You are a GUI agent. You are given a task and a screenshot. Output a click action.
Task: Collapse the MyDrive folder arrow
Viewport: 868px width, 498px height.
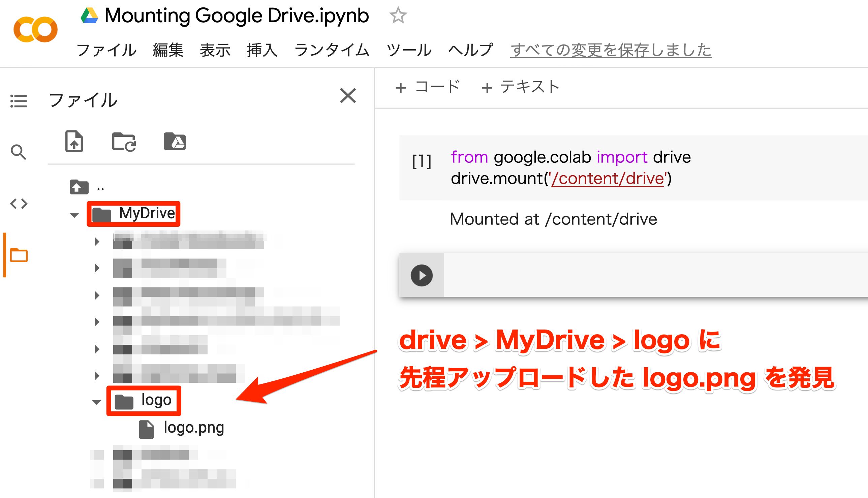pyautogui.click(x=74, y=215)
